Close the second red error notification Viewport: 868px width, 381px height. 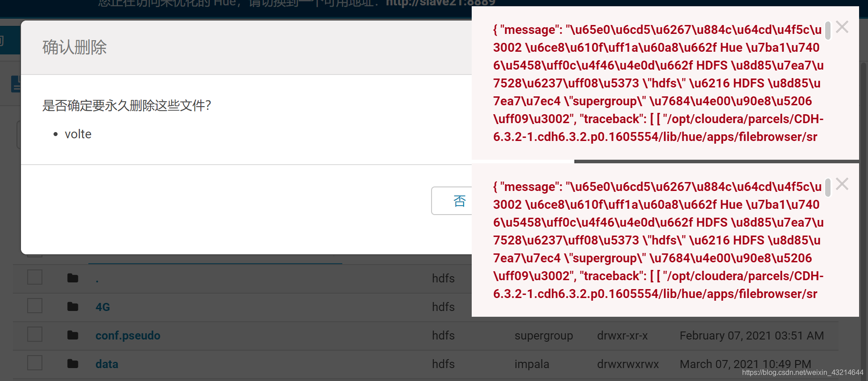pyautogui.click(x=842, y=184)
